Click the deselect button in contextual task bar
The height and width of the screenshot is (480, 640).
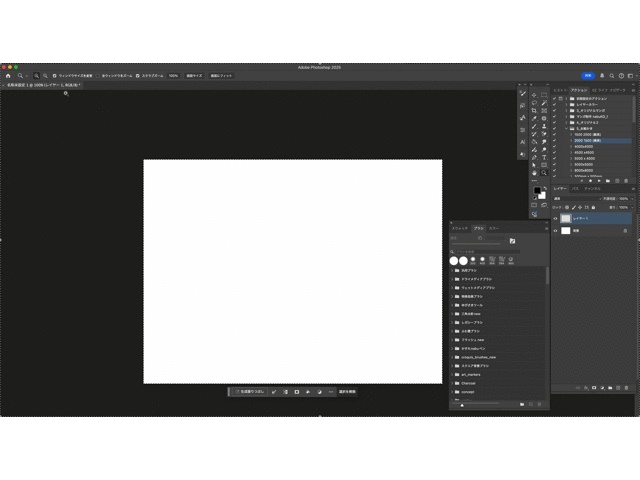347,392
